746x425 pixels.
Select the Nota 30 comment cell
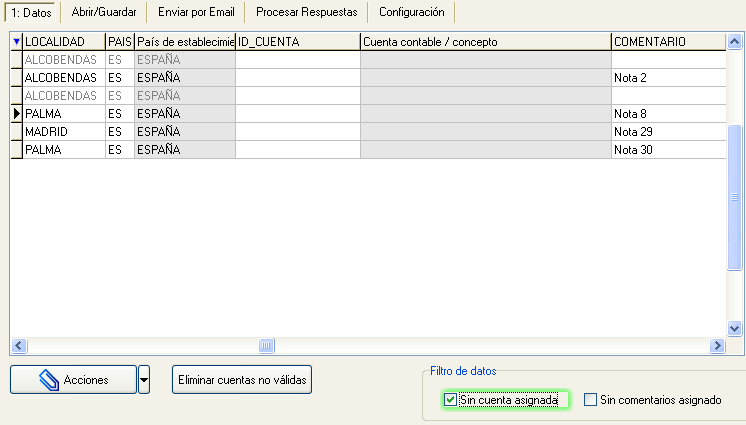[x=668, y=149]
